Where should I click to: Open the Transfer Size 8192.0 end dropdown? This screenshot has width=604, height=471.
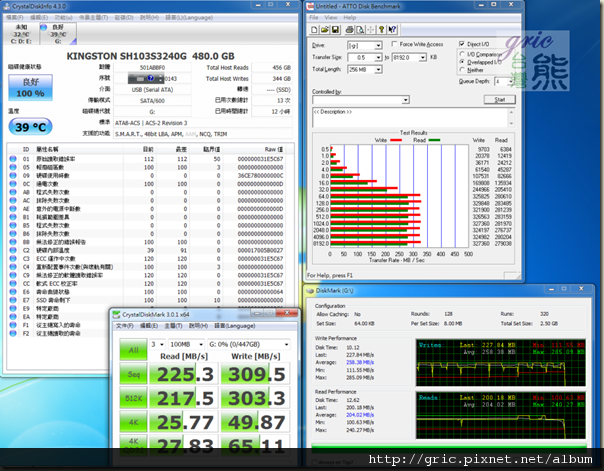[x=423, y=57]
